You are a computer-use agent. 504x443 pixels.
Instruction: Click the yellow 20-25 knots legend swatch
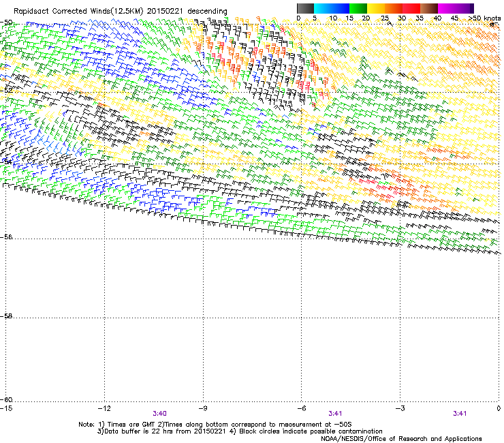(376, 8)
